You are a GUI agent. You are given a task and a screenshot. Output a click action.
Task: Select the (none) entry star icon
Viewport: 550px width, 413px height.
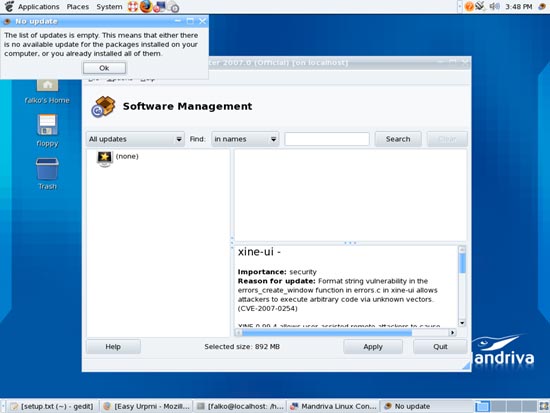coord(105,159)
